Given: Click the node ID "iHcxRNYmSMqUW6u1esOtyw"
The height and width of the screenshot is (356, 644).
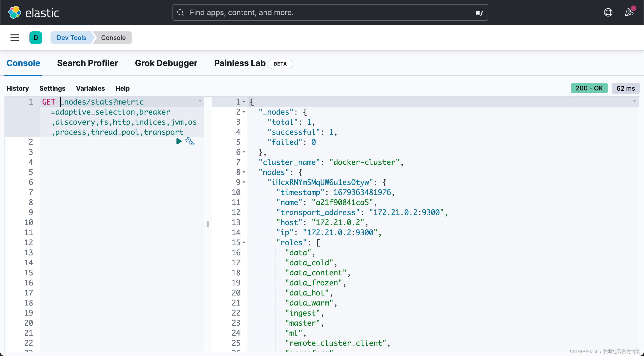Looking at the screenshot, I should pos(320,182).
